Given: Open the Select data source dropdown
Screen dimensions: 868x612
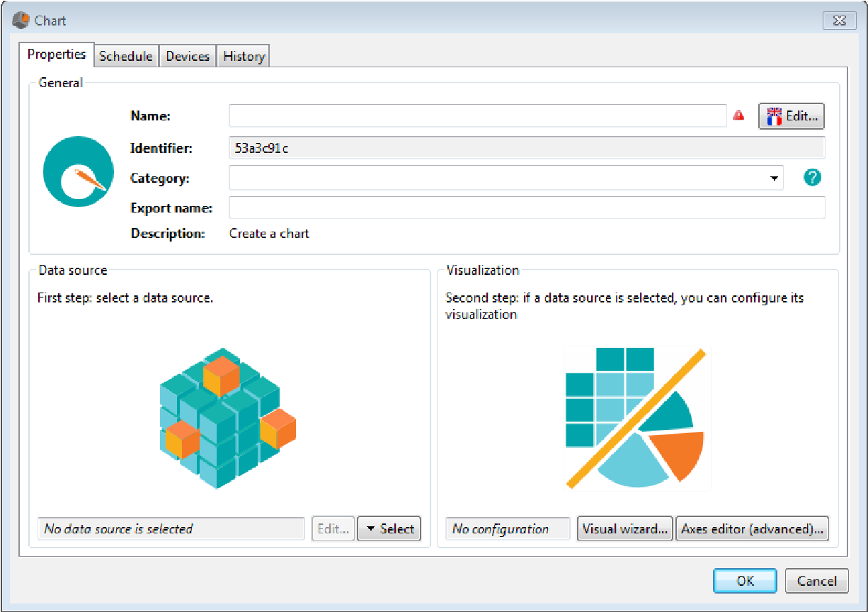Looking at the screenshot, I should tap(389, 528).
